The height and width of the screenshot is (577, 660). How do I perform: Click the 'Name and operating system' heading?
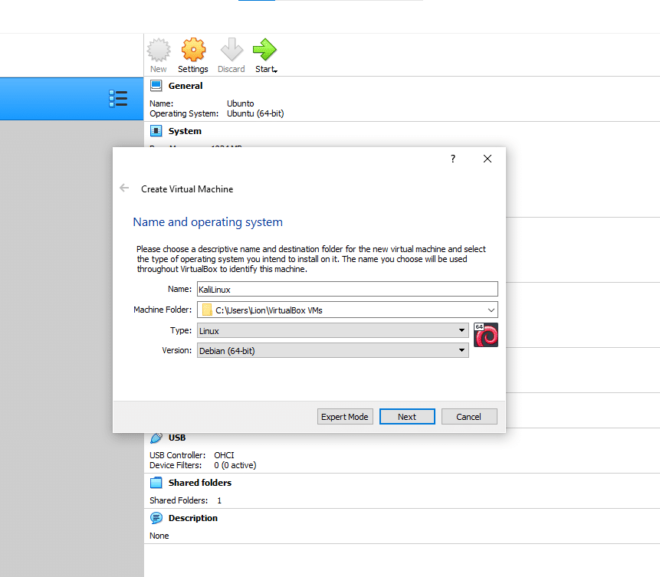coord(208,222)
